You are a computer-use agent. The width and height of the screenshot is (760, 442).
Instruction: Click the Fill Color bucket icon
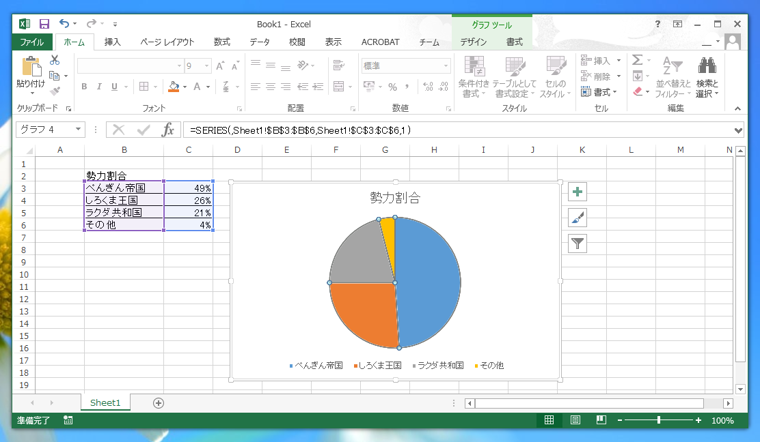click(x=174, y=86)
